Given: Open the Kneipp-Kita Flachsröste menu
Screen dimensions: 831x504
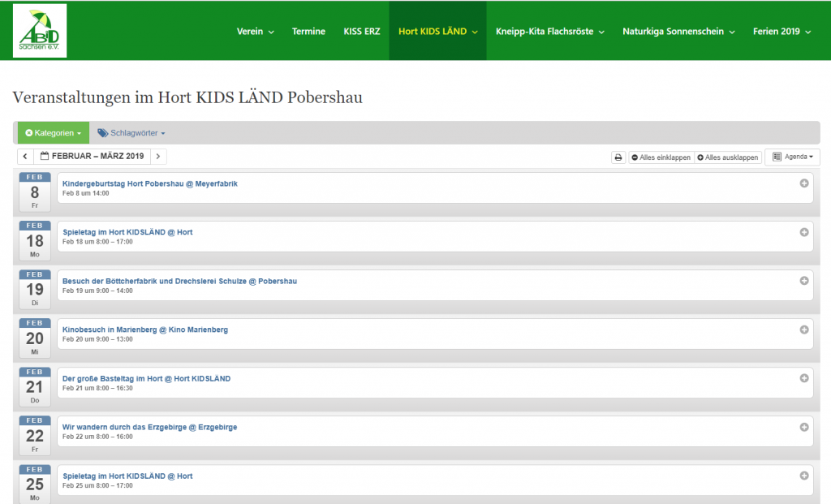Looking at the screenshot, I should (x=549, y=32).
